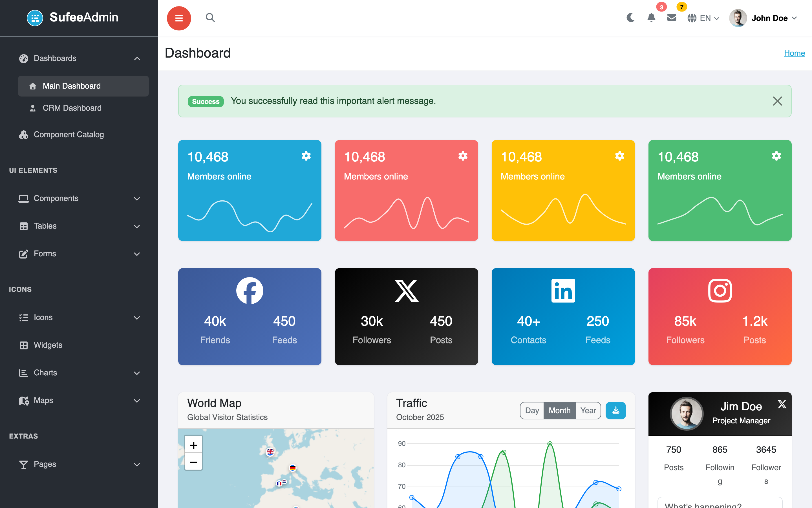Zoom out on the World Map
The width and height of the screenshot is (812, 508).
[x=194, y=462]
